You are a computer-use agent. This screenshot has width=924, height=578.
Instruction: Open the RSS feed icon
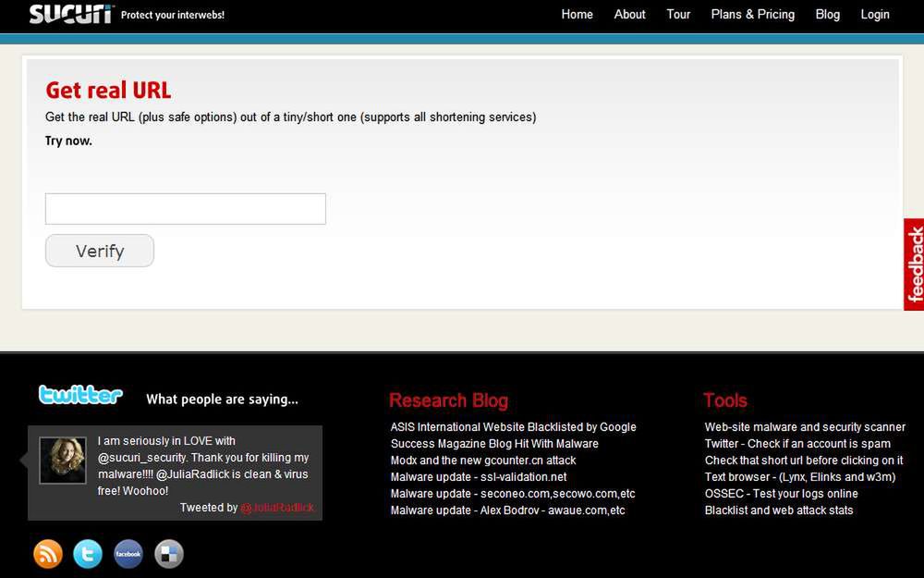[48, 554]
